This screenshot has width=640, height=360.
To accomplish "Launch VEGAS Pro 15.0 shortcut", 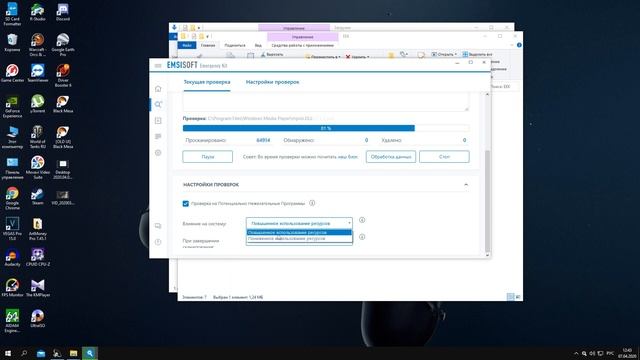I will pos(12,229).
